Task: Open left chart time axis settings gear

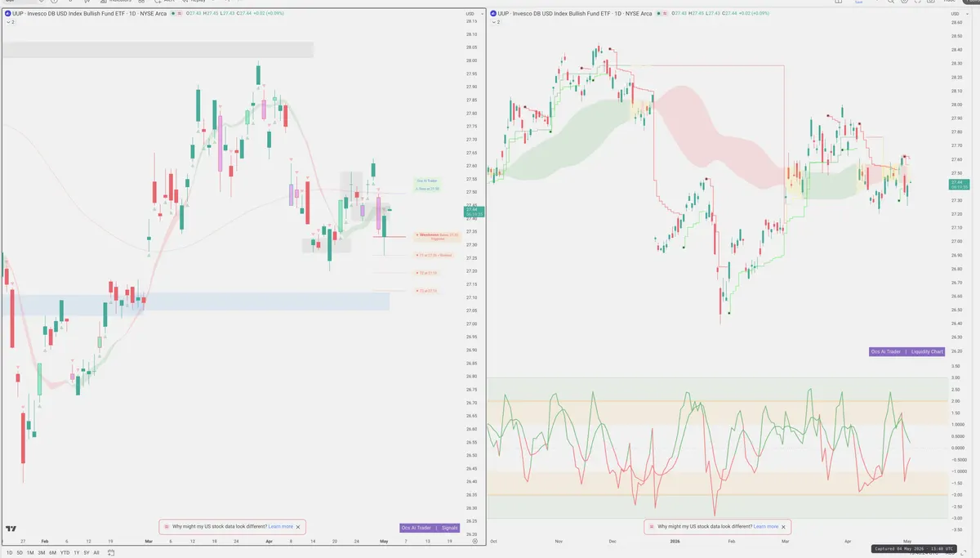Action: click(475, 541)
